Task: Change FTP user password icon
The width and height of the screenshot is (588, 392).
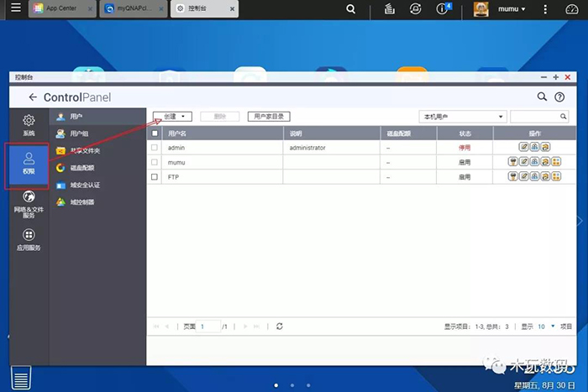Action: click(512, 176)
